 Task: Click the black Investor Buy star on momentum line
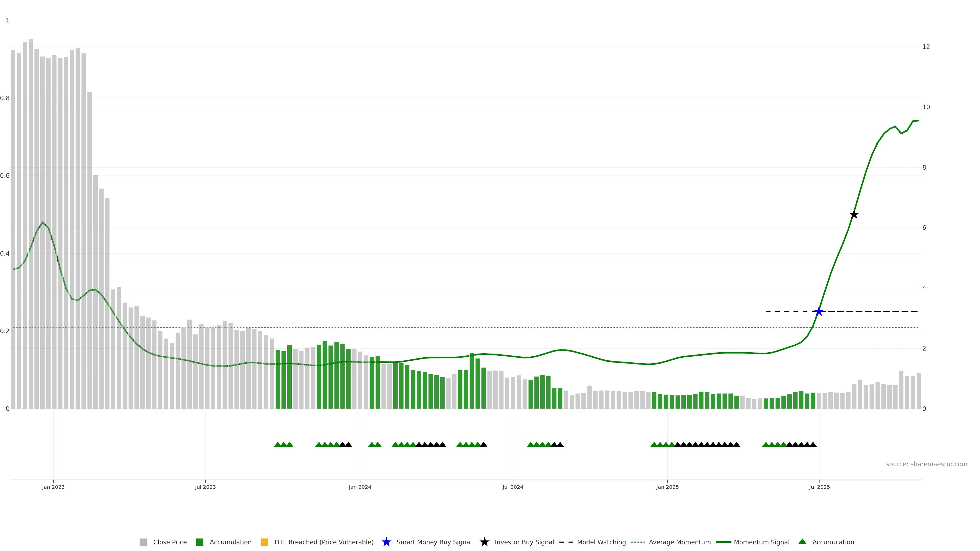point(854,215)
